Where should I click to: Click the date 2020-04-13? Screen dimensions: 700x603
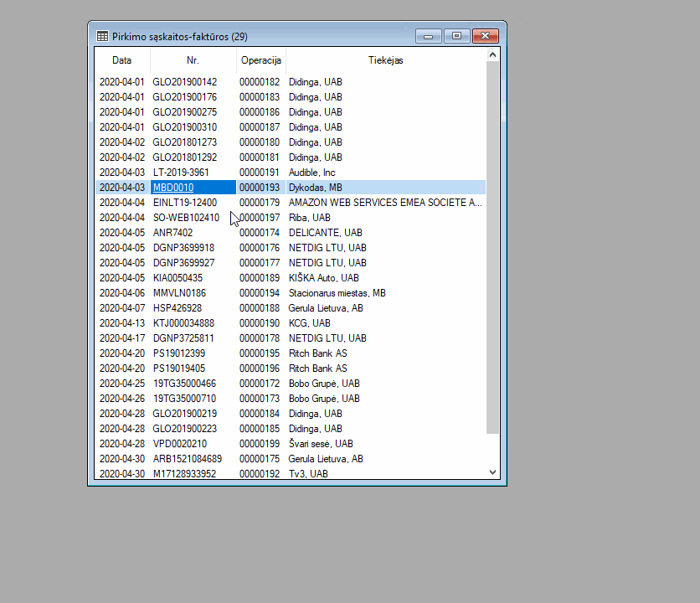(122, 323)
